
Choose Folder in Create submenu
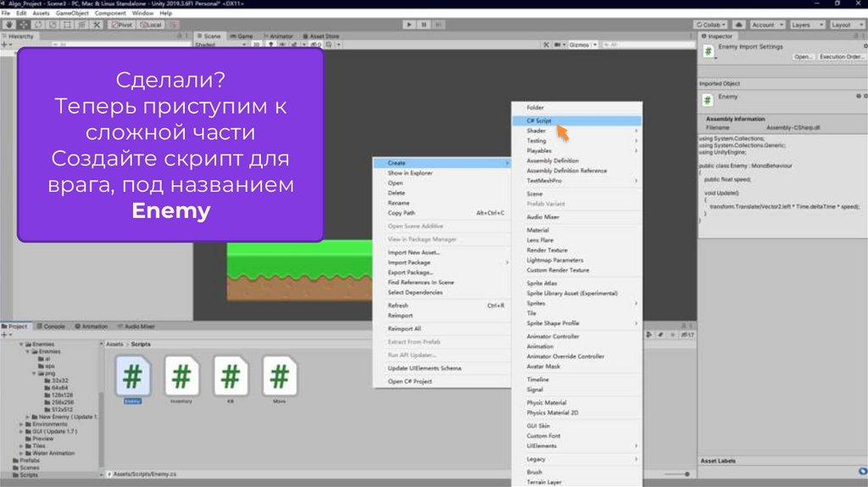[576, 108]
